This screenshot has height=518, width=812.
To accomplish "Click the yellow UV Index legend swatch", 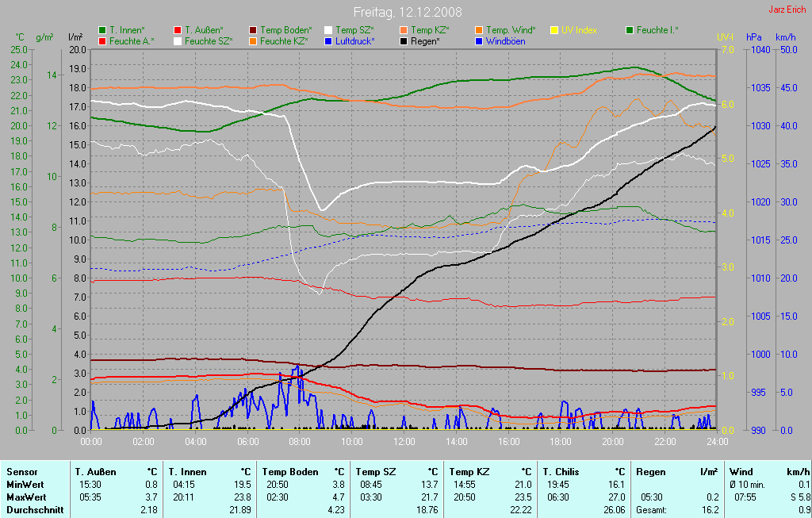I will point(554,31).
